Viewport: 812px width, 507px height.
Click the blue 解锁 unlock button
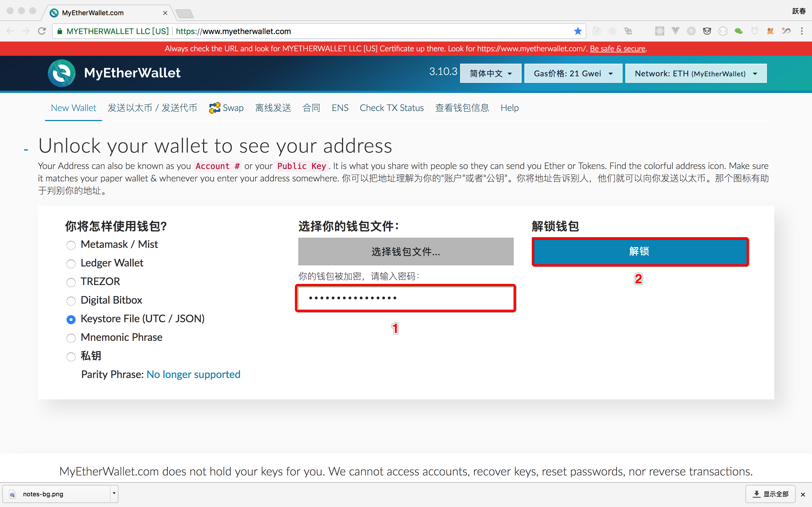(x=639, y=252)
